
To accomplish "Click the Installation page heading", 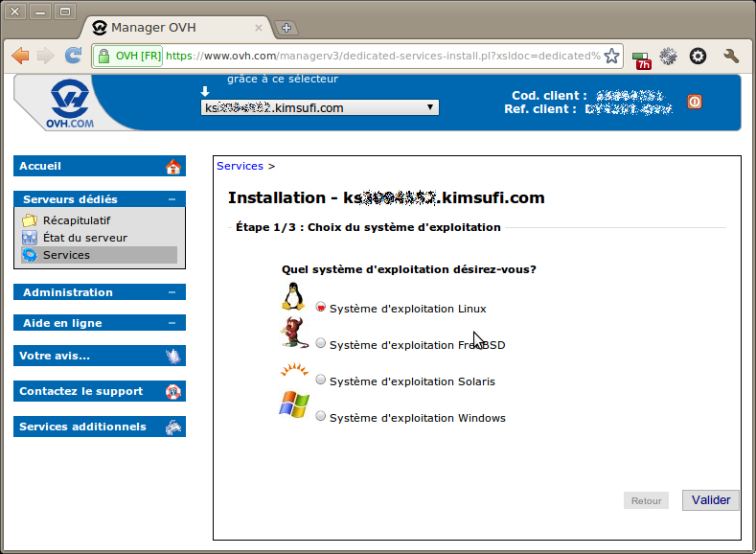I will click(386, 197).
